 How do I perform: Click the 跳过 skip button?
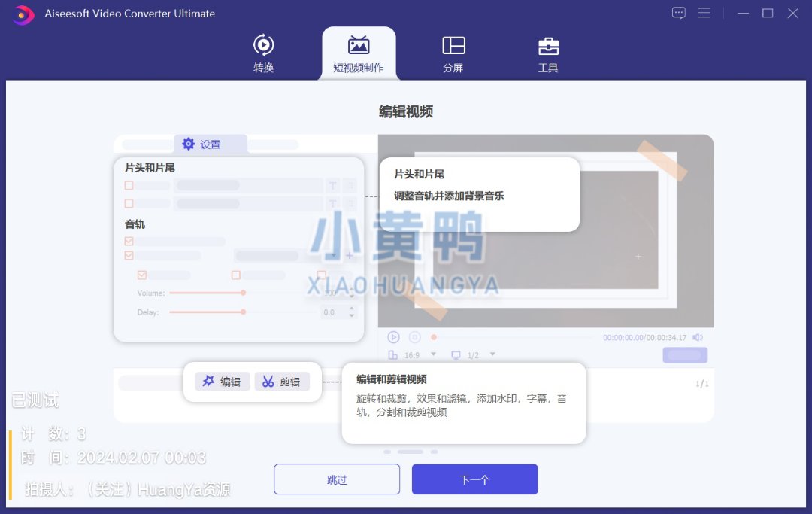(x=337, y=479)
